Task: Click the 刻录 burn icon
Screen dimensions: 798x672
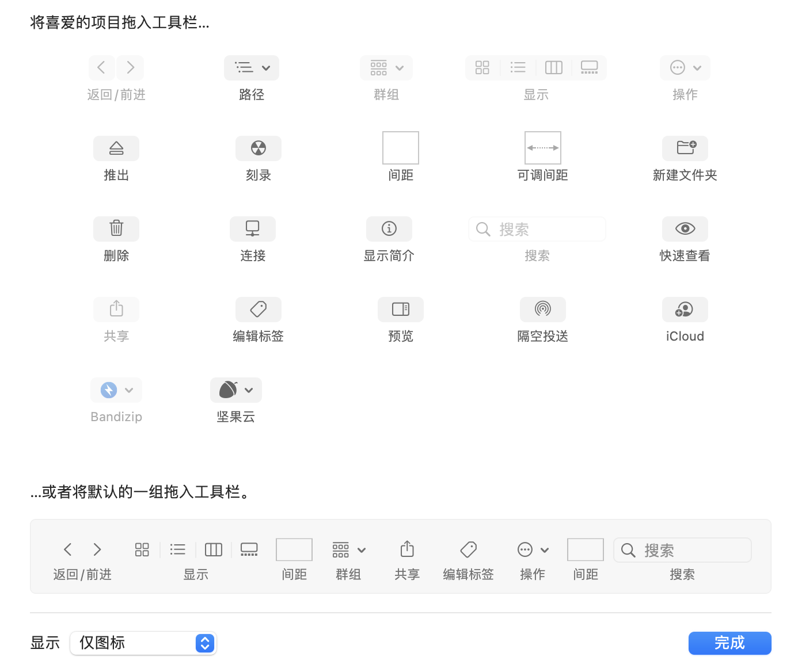Action: 259,148
